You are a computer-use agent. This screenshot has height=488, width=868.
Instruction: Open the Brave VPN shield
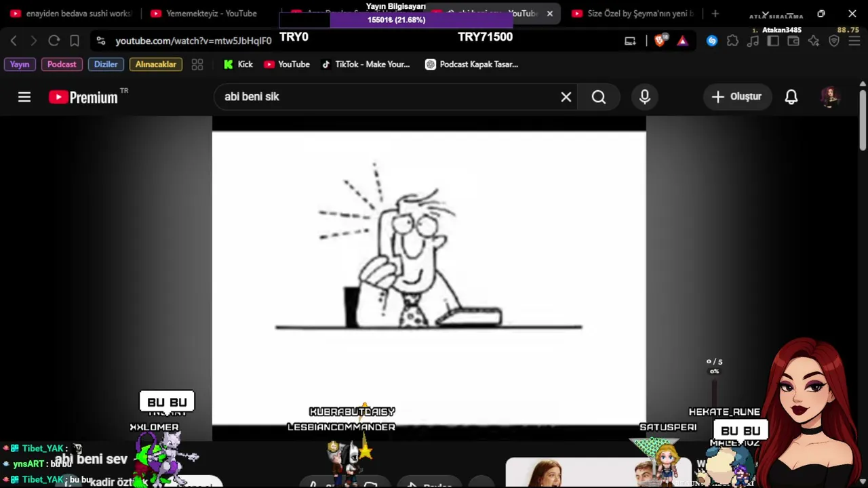834,41
